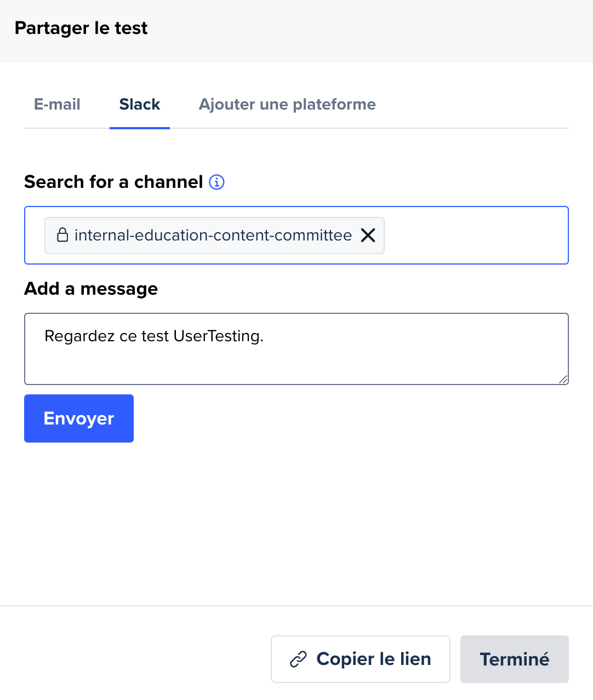593x700 pixels.
Task: Click the chain link icon in Copier le lien
Action: click(298, 659)
